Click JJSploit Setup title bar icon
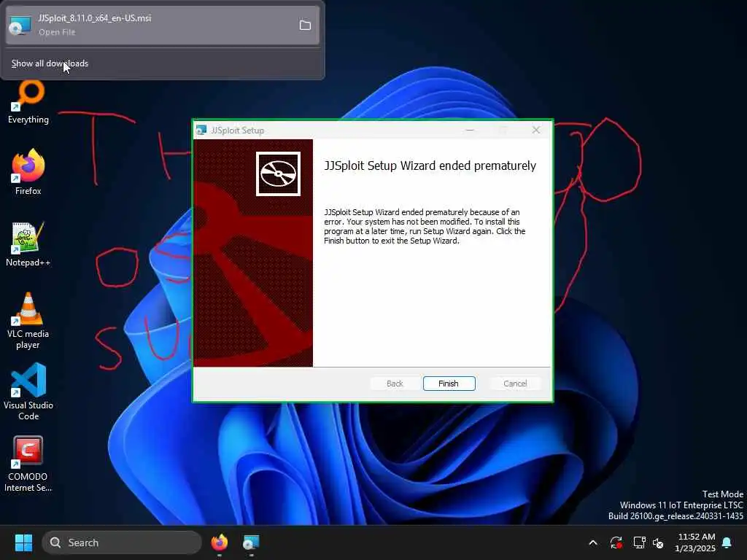The image size is (747, 560). 201,130
